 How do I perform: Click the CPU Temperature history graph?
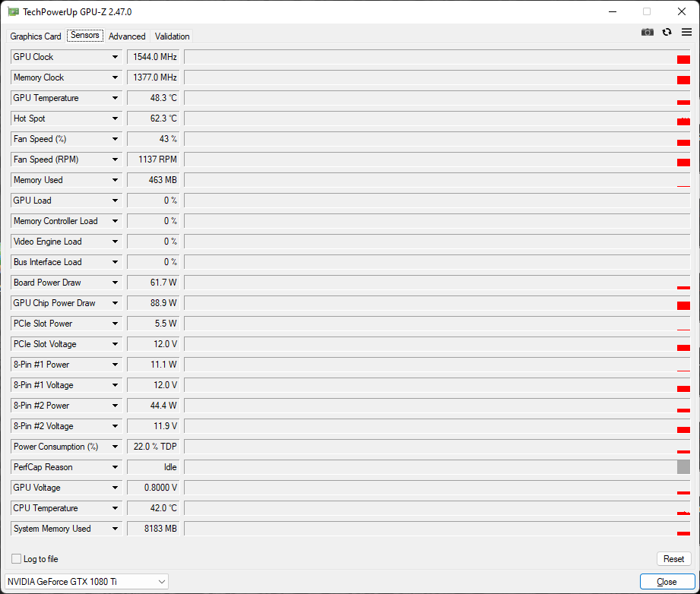point(437,508)
